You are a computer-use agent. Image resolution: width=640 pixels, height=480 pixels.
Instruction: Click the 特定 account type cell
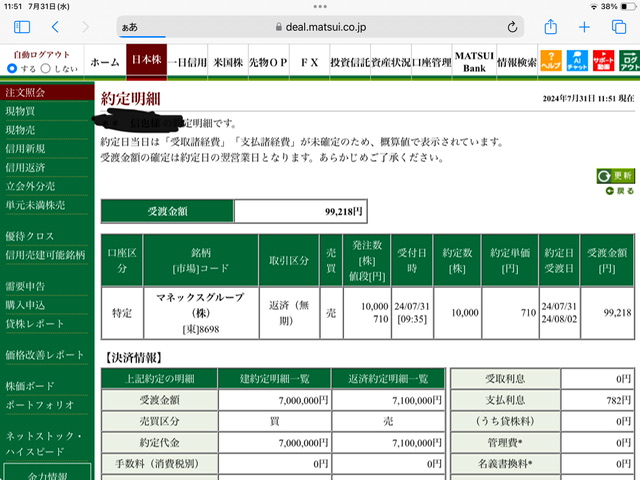click(x=122, y=313)
